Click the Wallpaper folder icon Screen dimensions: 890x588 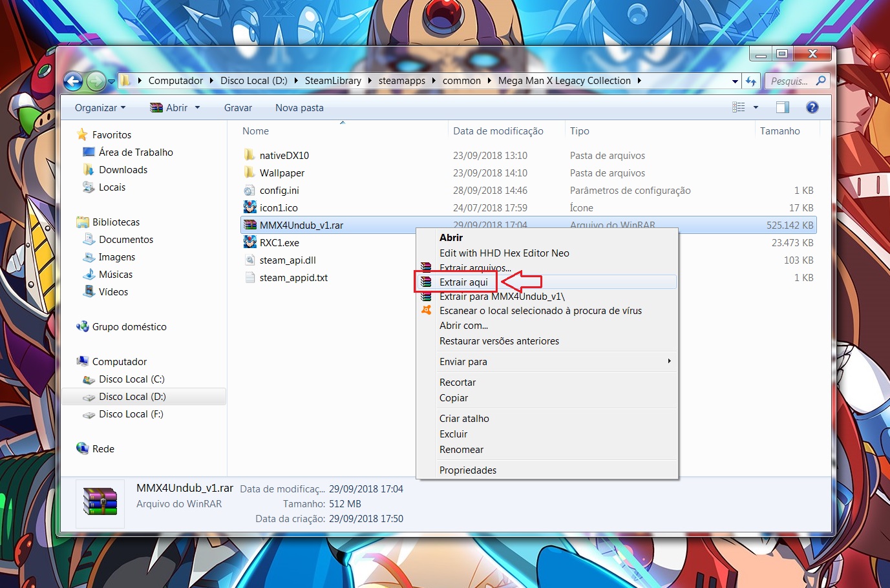(249, 173)
